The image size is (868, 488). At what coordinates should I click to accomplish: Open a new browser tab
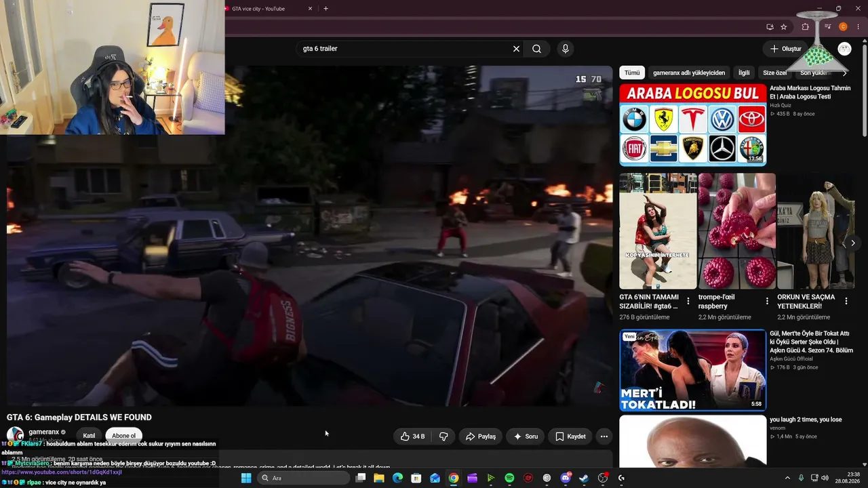coord(325,9)
